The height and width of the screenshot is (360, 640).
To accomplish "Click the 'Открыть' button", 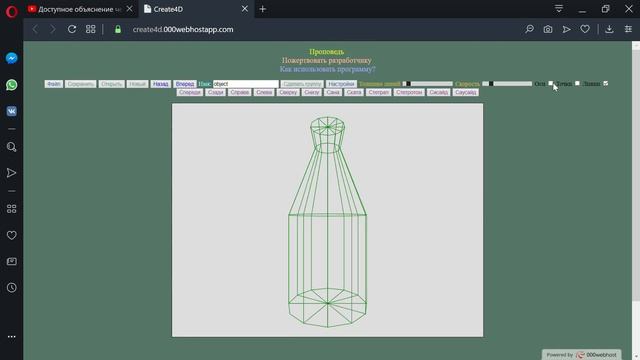I will coord(111,84).
